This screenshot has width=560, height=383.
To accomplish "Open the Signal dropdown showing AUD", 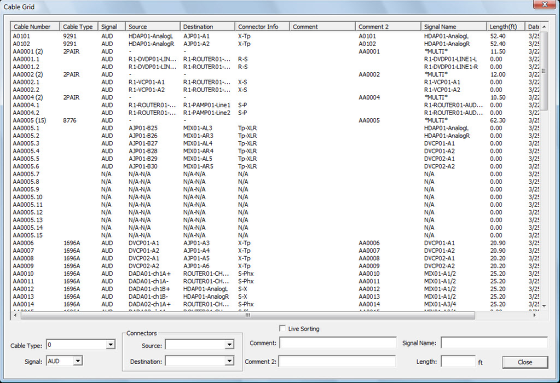I will pyautogui.click(x=78, y=361).
